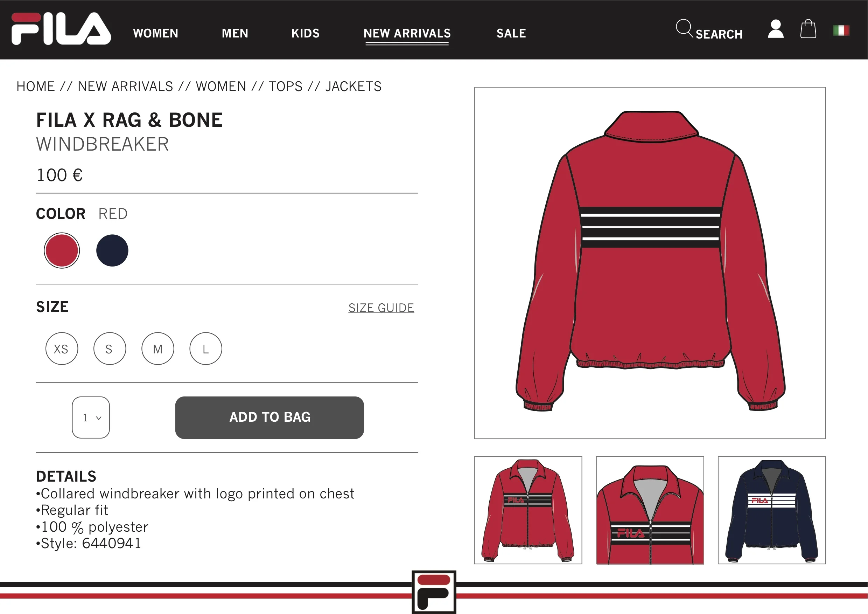Open the SIZE GUIDE link
Image resolution: width=868 pixels, height=614 pixels.
point(381,308)
